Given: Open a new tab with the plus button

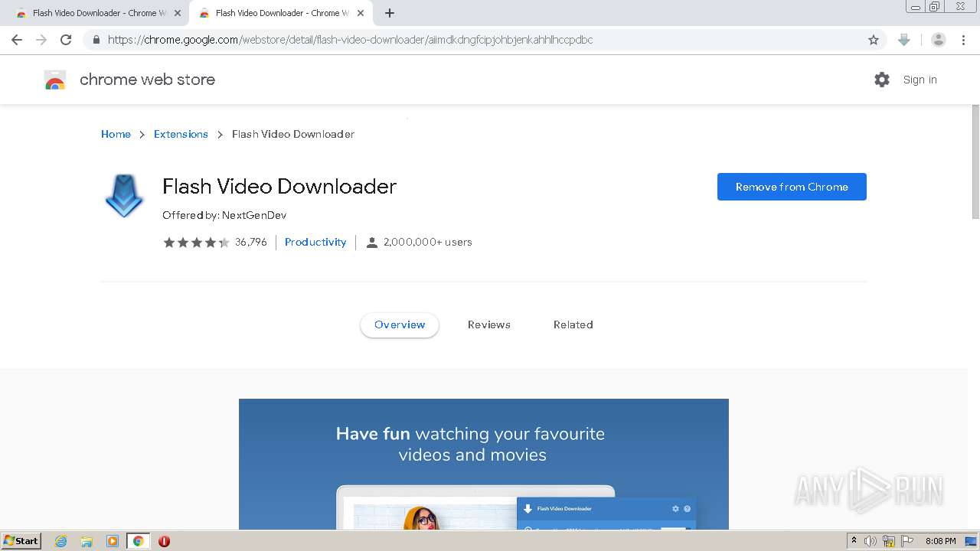Looking at the screenshot, I should coord(390,13).
